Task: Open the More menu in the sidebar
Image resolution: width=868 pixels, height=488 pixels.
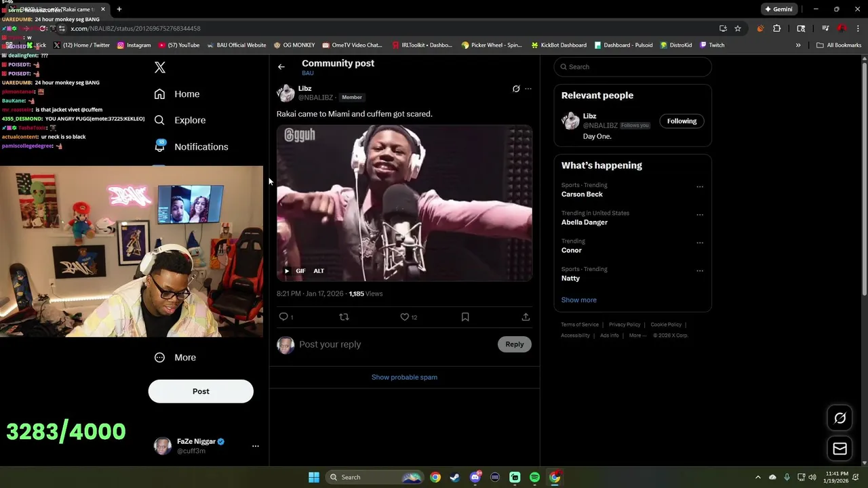Action: [x=175, y=357]
